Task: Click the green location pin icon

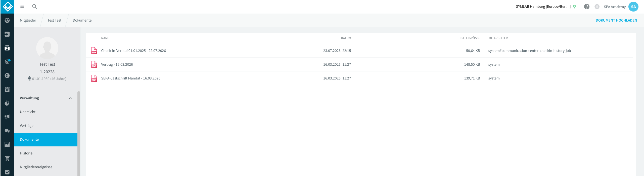Action: 574,7
